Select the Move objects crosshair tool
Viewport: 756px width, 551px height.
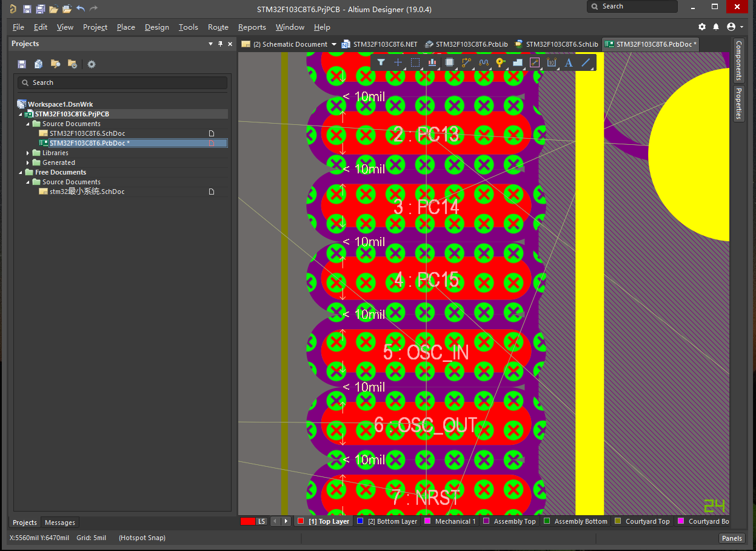click(x=398, y=62)
